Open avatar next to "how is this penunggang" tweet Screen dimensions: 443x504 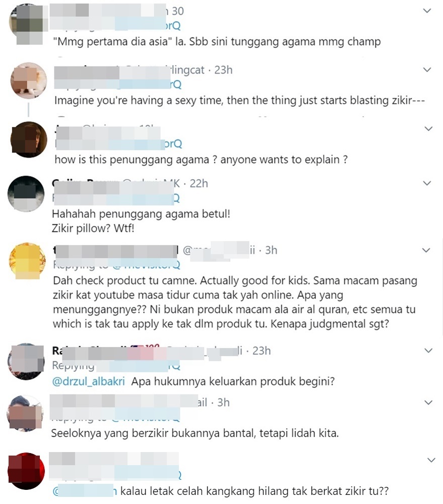[29, 140]
